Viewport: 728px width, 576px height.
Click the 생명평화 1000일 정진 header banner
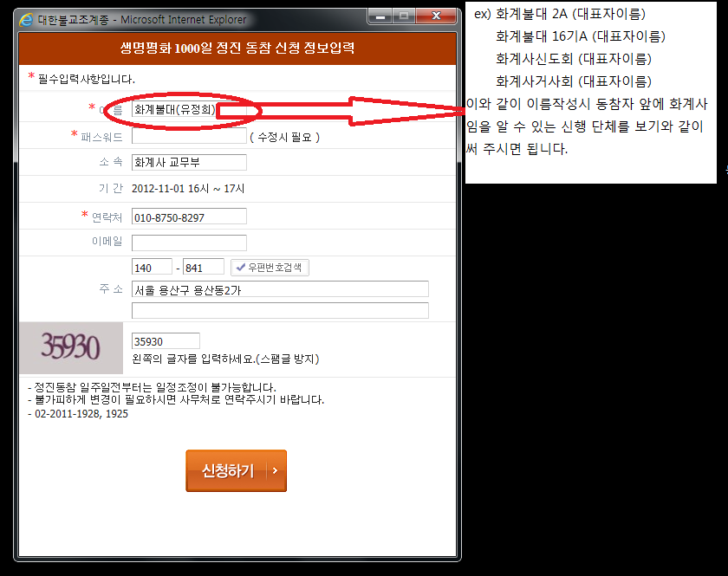[x=237, y=49]
